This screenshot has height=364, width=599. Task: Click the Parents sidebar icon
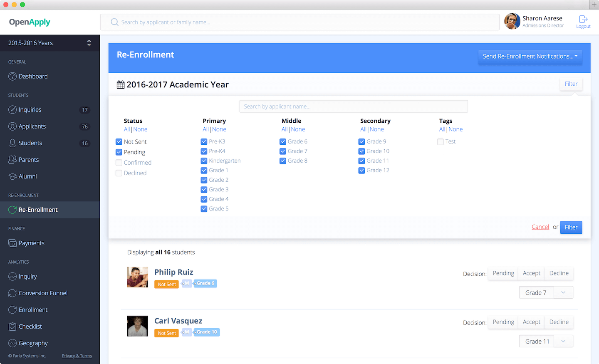click(12, 160)
